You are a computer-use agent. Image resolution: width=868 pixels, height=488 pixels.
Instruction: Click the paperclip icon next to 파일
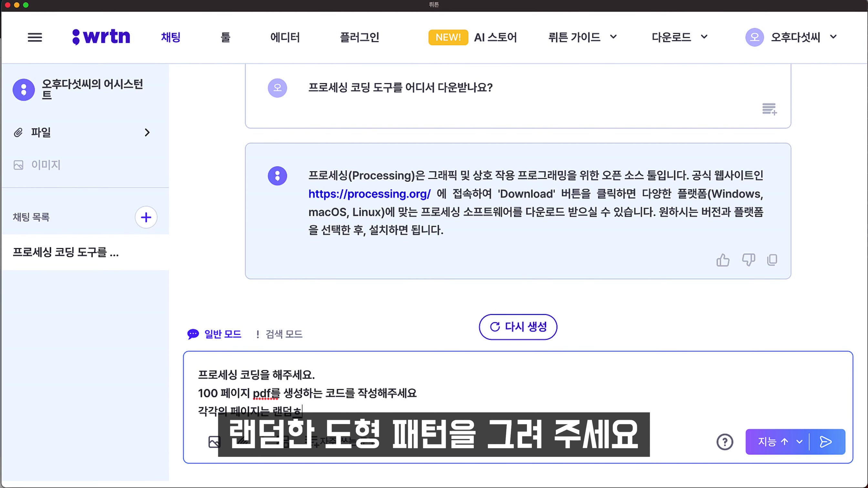pyautogui.click(x=18, y=132)
